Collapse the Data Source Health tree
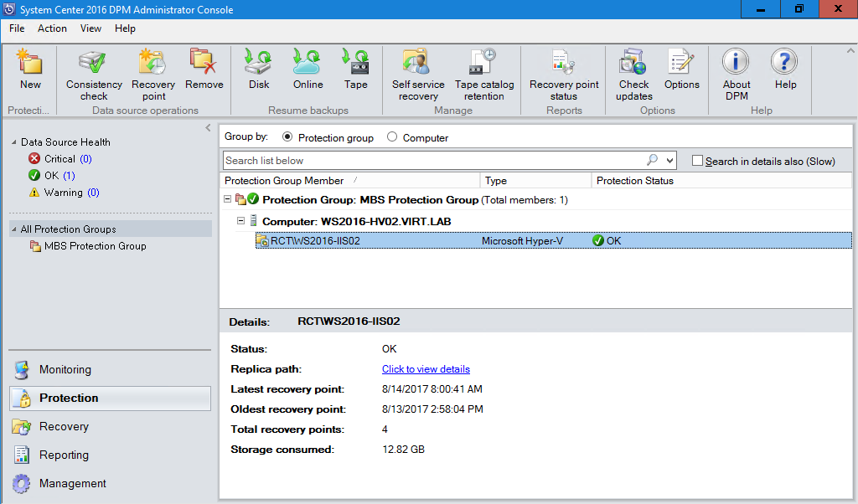This screenshot has height=504, width=858. (14, 142)
